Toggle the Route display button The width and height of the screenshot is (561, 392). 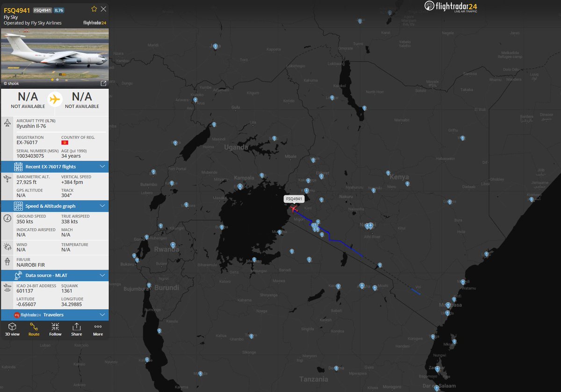tap(34, 329)
